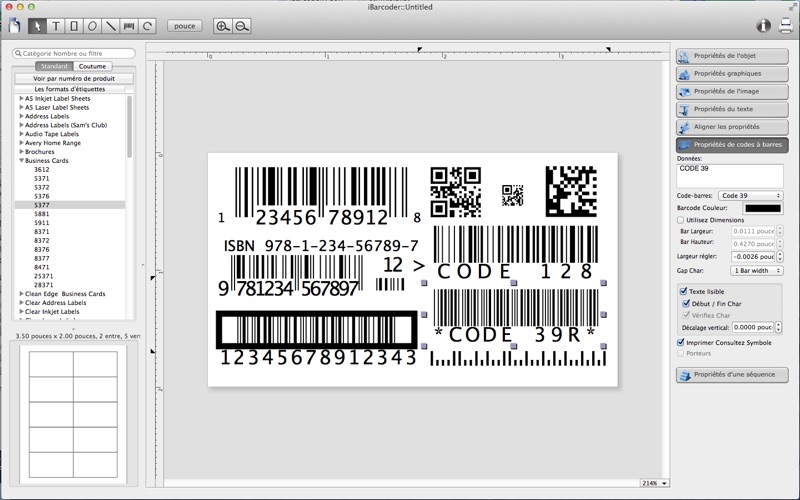Image resolution: width=800 pixels, height=500 pixels.
Task: Open the info panel icon
Action: pos(763,26)
